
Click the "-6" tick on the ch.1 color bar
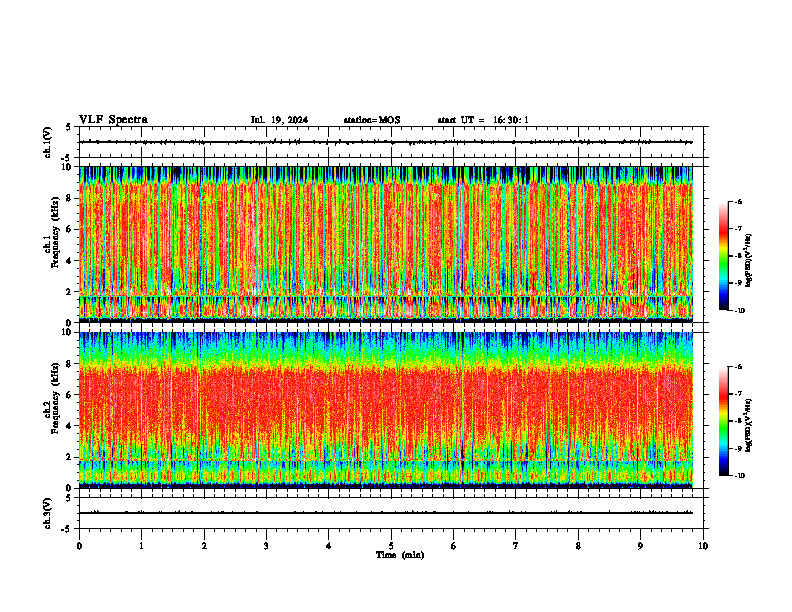tap(738, 201)
